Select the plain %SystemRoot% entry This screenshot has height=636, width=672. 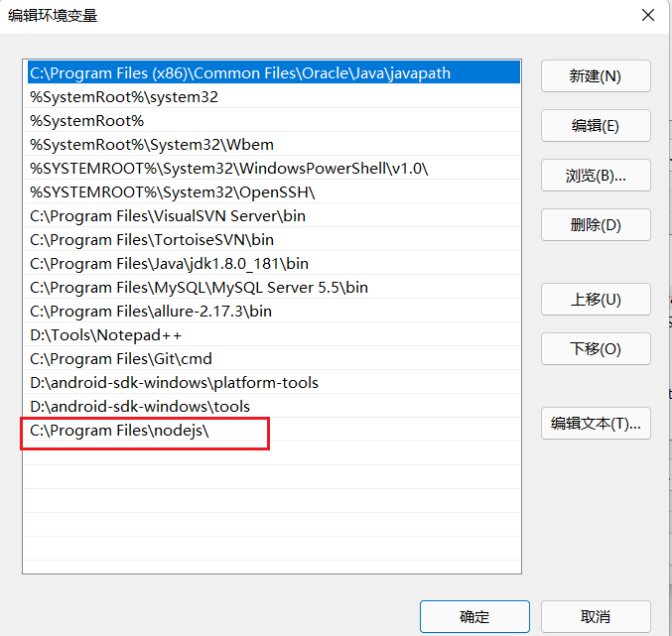coord(272,120)
